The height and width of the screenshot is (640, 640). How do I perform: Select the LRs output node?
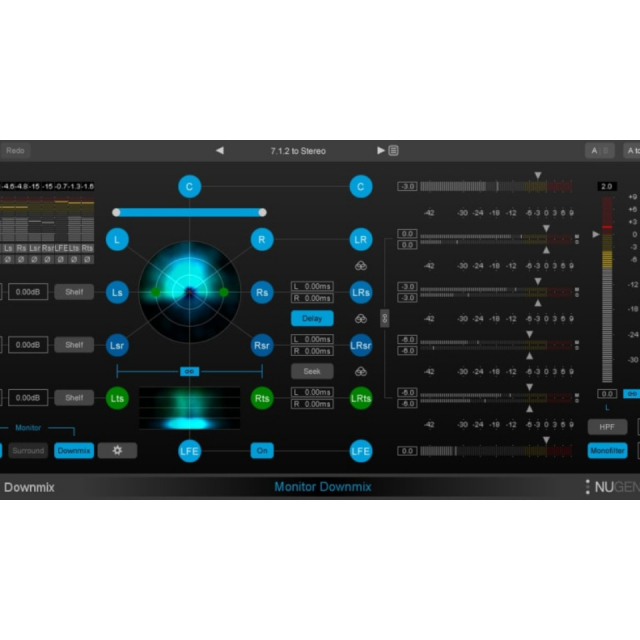tap(361, 292)
